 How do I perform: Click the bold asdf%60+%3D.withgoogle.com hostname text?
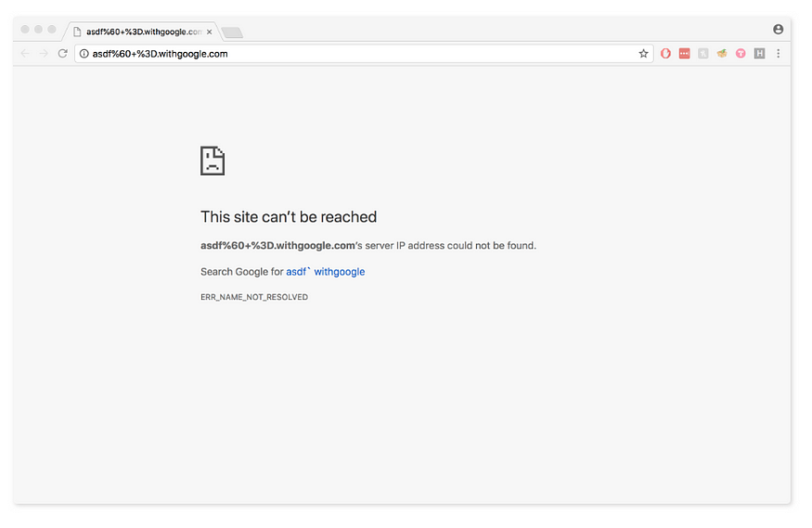click(x=277, y=246)
